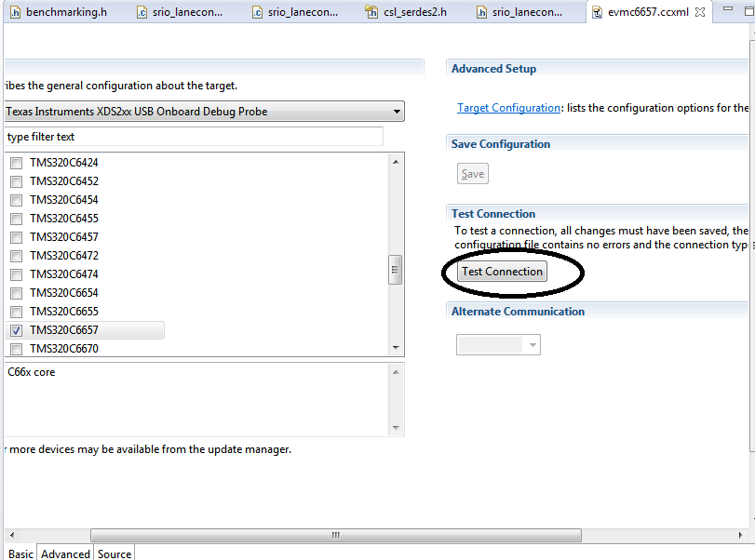Minimize the editor area
This screenshot has width=755, height=560.
point(728,8)
